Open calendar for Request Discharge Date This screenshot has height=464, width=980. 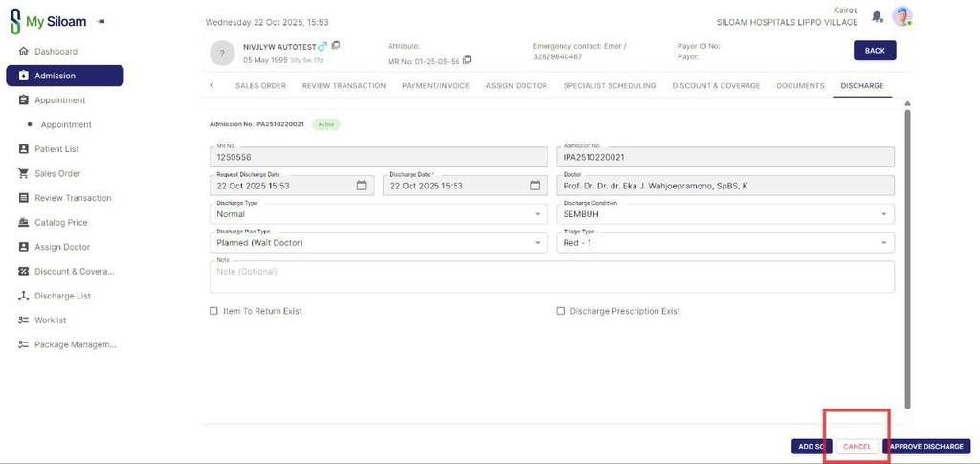coord(361,186)
